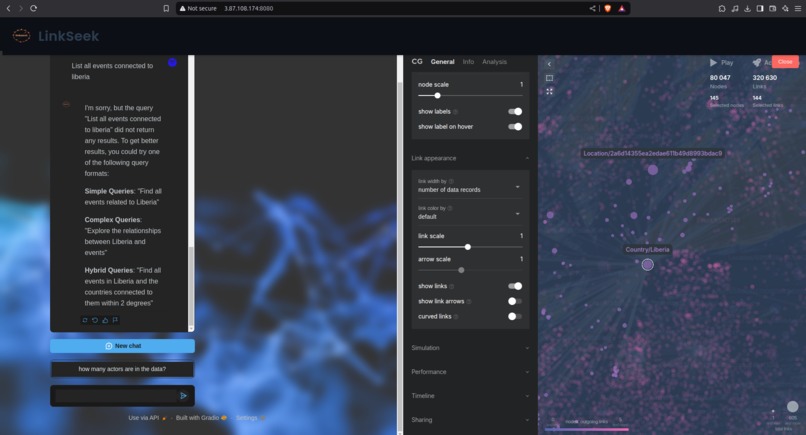
Task: Open the browser downloads icon
Action: click(747, 8)
